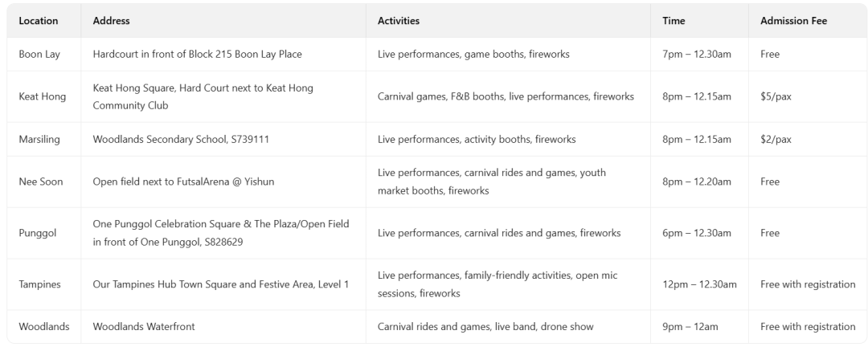Click the Time column header
The width and height of the screenshot is (868, 347).
tap(674, 20)
